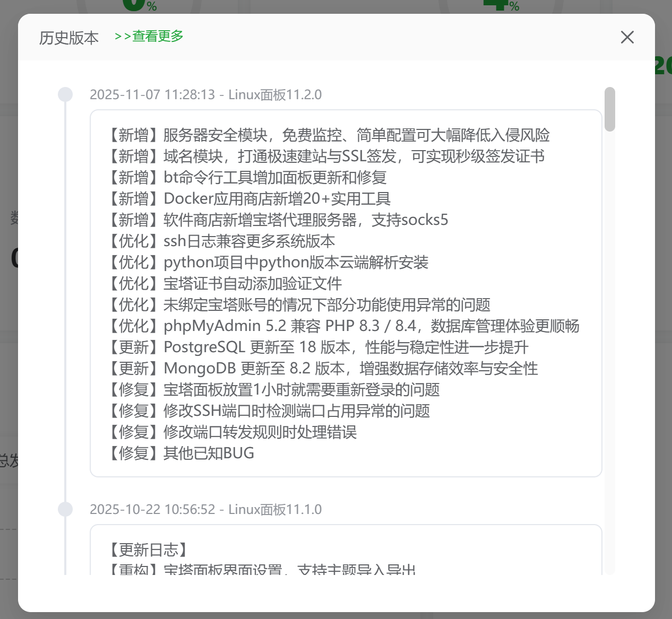Click the 2025-11-07 Linux面板11.2.0 heading

pos(205,94)
